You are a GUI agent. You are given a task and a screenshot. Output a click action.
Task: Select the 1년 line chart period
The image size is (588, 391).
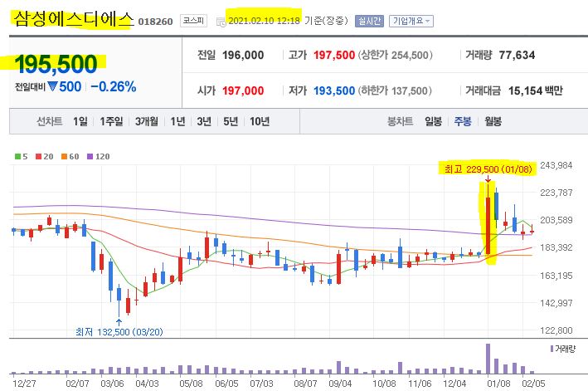177,121
